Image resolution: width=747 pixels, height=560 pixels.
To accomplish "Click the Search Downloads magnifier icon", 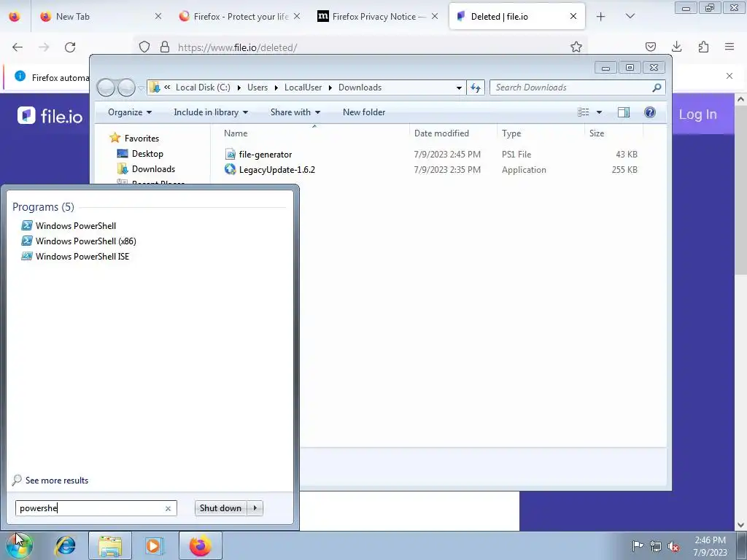I will pyautogui.click(x=657, y=87).
